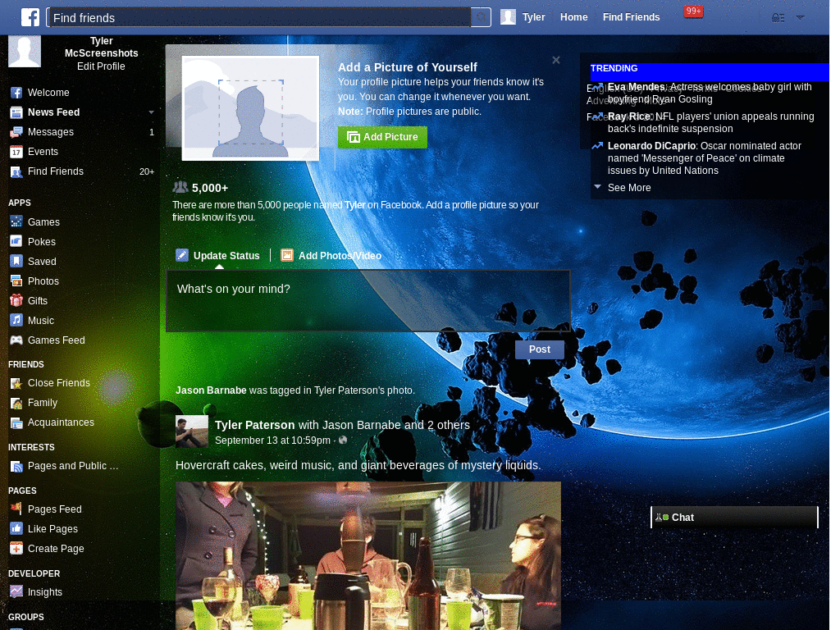
Task: Open the shared party photo
Action: pyautogui.click(x=368, y=555)
